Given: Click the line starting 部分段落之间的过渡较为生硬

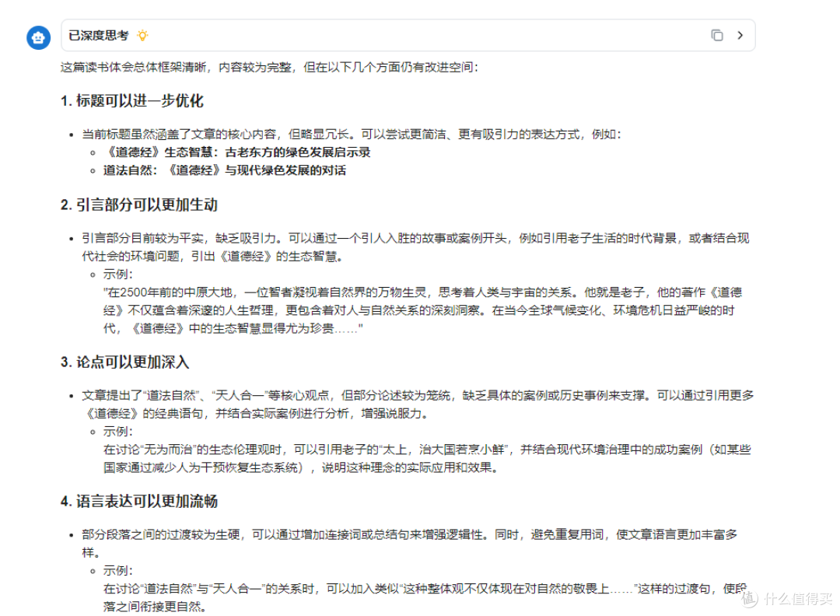Looking at the screenshot, I should pos(410,543).
